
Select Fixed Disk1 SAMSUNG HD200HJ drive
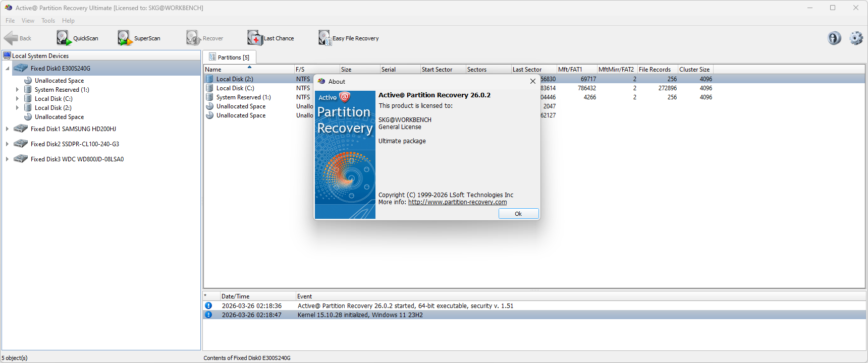click(x=73, y=129)
